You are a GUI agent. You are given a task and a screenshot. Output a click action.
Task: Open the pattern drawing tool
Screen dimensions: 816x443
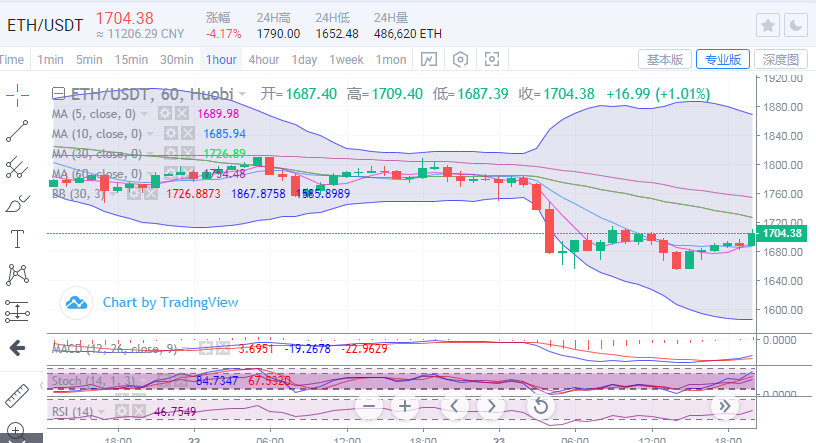[17, 275]
